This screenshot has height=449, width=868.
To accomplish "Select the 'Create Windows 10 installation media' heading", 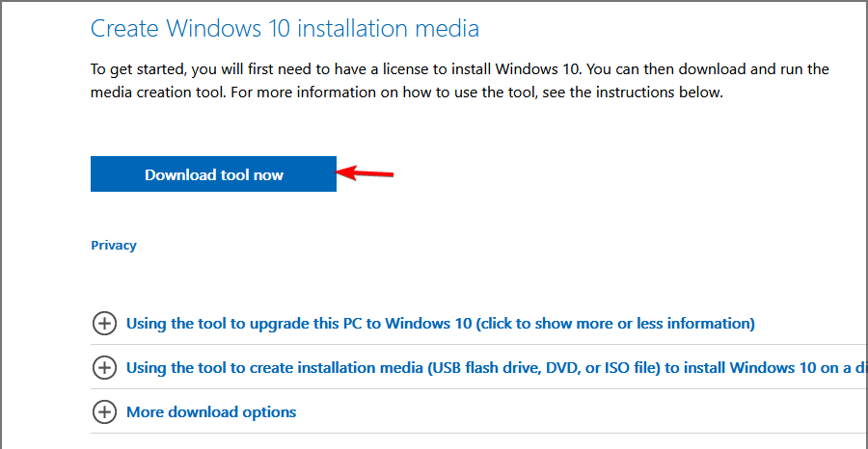I will click(x=285, y=28).
